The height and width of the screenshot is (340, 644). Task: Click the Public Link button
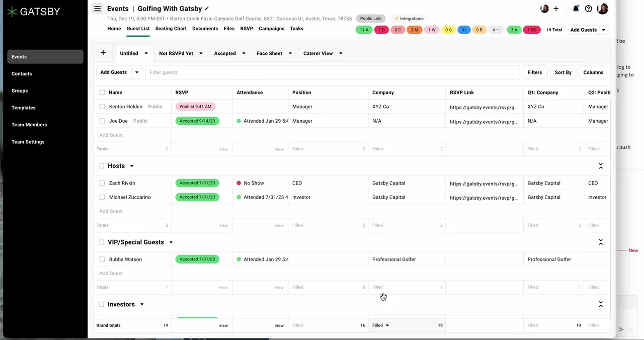(x=371, y=19)
